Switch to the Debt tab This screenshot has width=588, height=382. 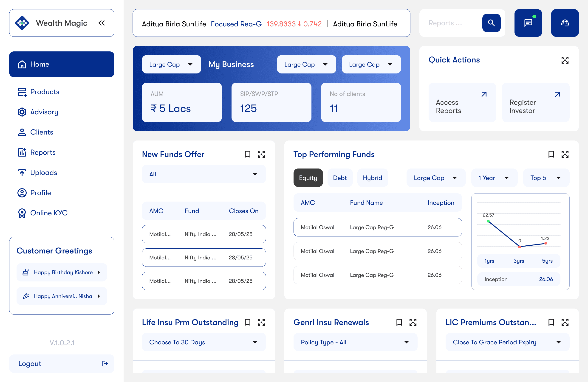tap(340, 178)
